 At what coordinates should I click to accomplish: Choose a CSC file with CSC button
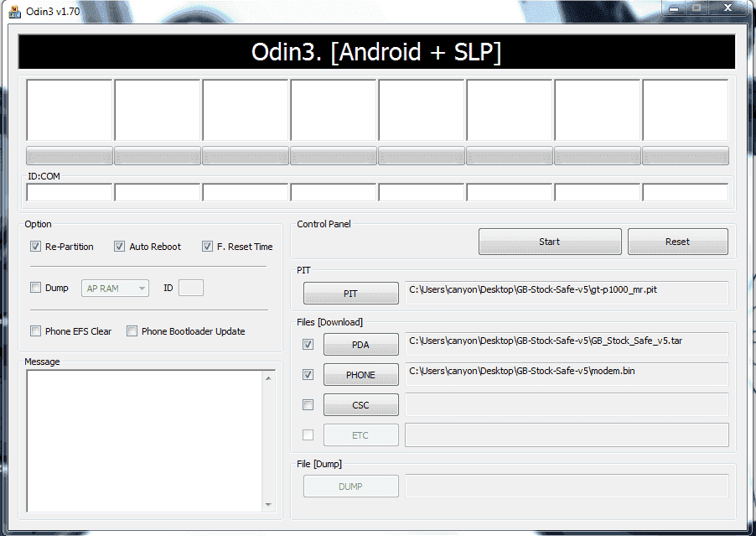tap(360, 405)
